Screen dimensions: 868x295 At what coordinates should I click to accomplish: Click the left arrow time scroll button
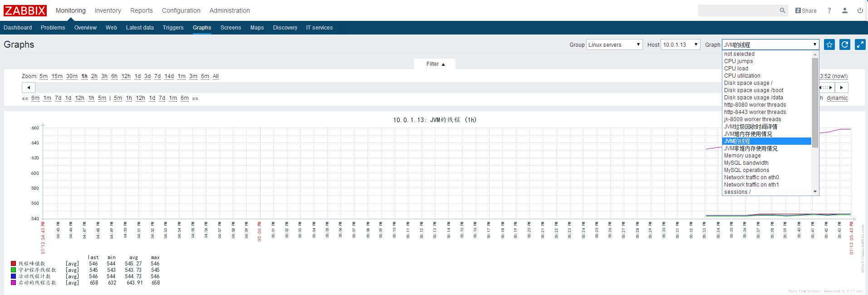29,88
